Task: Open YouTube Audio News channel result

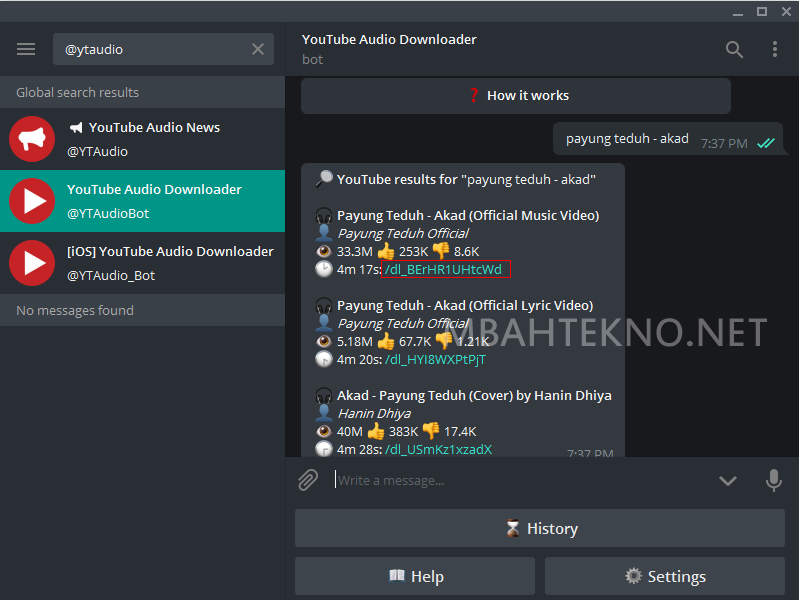Action: pyautogui.click(x=142, y=139)
